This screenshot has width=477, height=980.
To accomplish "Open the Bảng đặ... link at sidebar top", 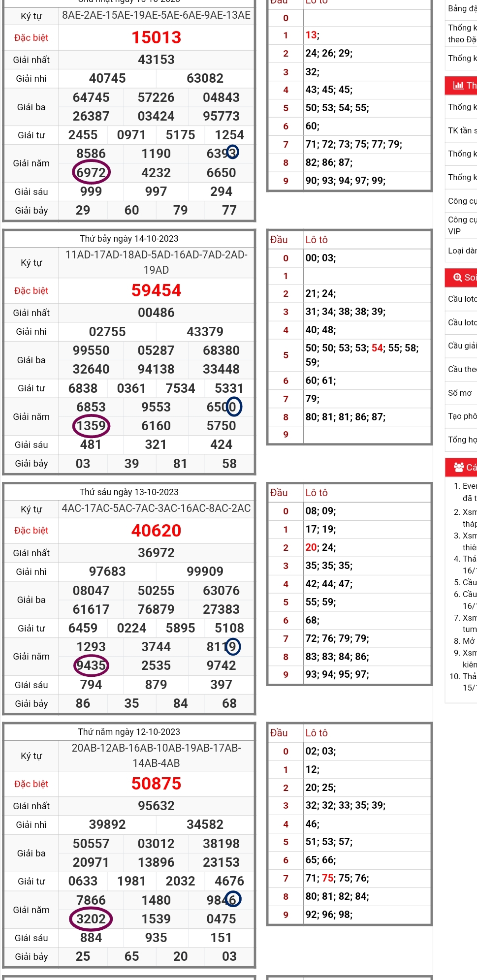I will click(x=462, y=8).
